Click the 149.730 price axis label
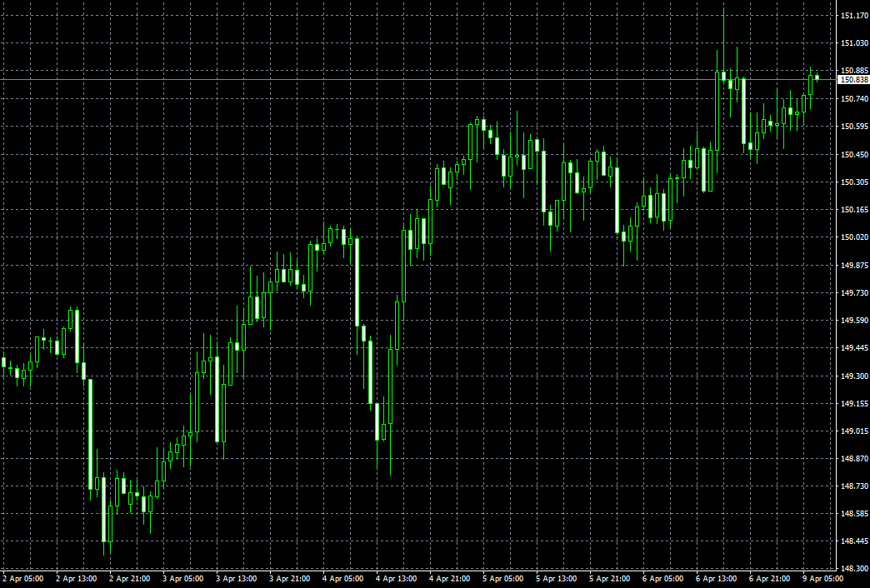This screenshot has width=870, height=588. point(854,293)
